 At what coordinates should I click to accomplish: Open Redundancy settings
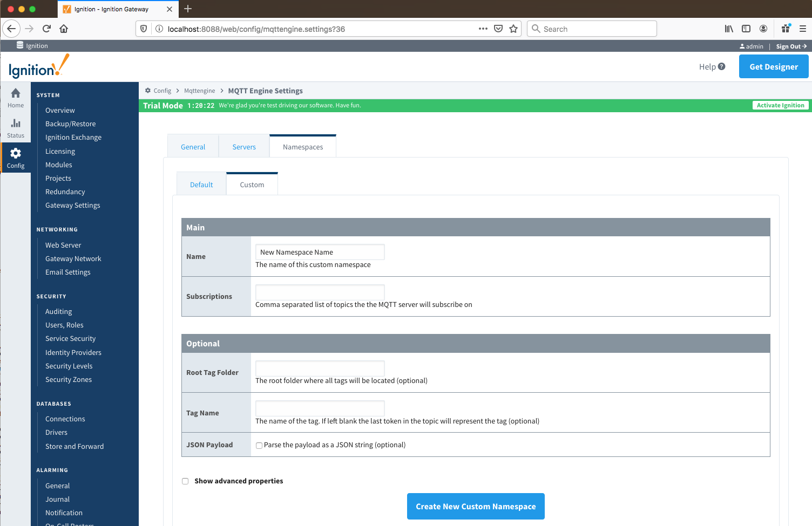pos(65,192)
